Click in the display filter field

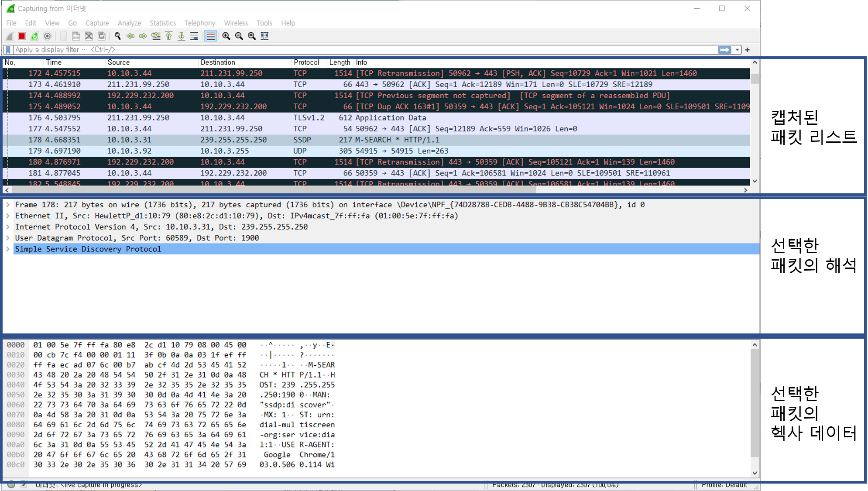pos(349,50)
